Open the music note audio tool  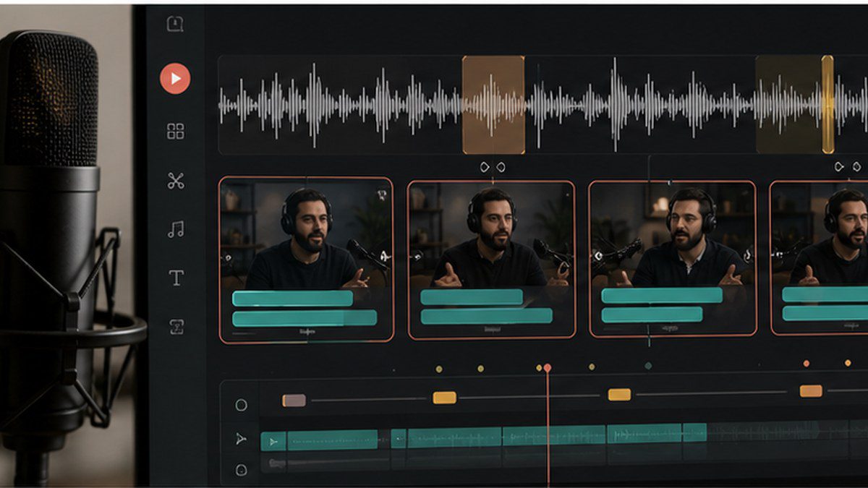176,230
